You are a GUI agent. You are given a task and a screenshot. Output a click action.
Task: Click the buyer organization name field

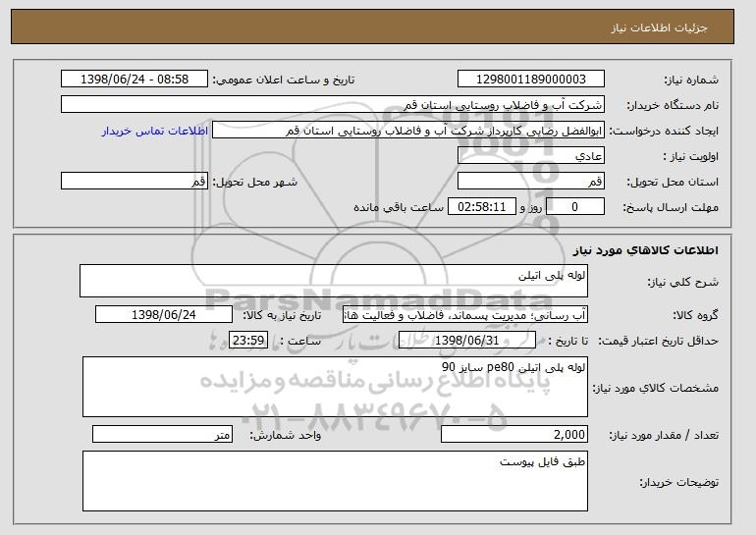pos(333,105)
